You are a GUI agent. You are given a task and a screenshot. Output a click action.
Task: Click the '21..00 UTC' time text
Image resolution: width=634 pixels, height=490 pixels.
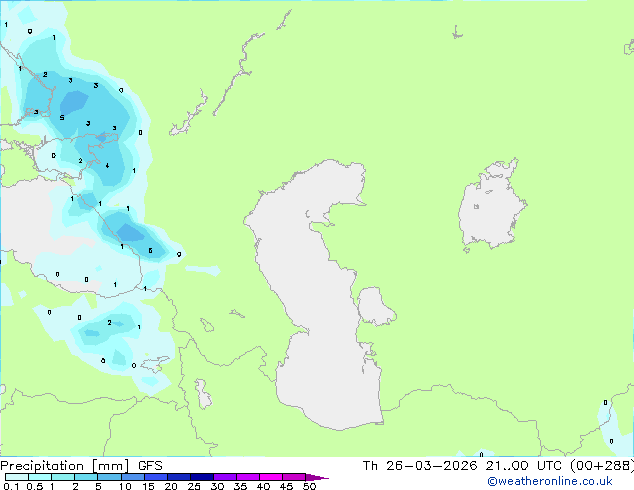[524, 466]
